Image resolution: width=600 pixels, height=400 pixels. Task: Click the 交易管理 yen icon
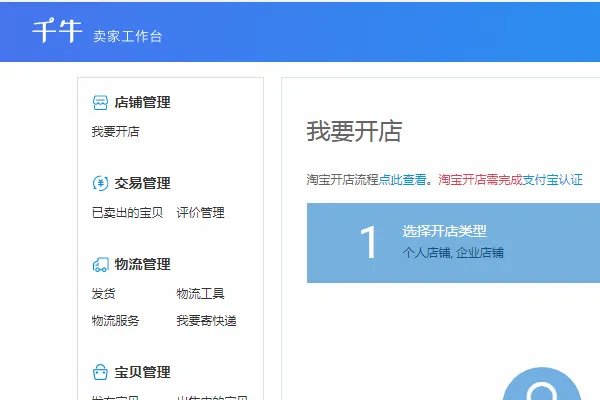(x=100, y=183)
